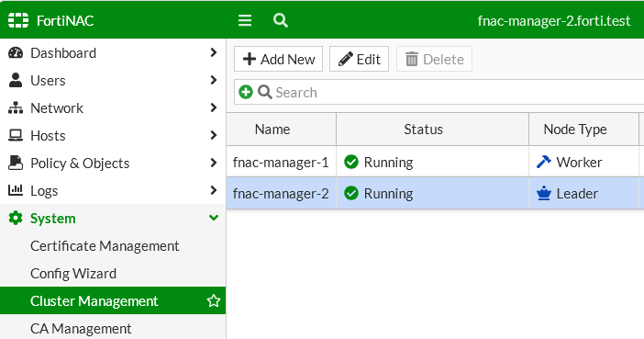The height and width of the screenshot is (339, 644).
Task: Sort by the Node Type column header
Action: coord(584,130)
